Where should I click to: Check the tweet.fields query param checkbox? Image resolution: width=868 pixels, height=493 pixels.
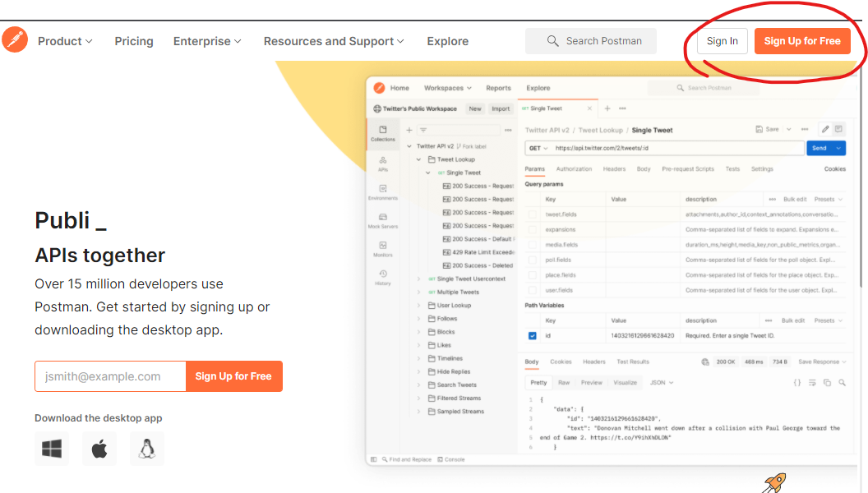click(x=532, y=214)
